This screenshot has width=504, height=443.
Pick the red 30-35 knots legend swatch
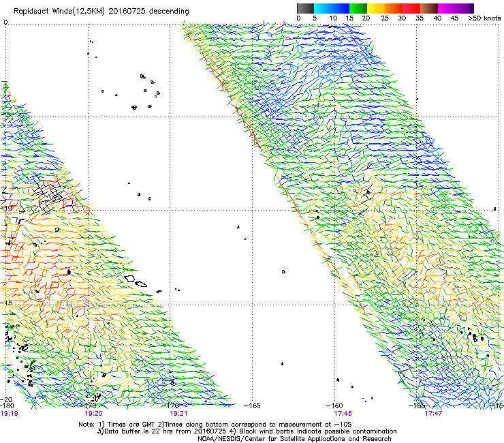pos(411,8)
